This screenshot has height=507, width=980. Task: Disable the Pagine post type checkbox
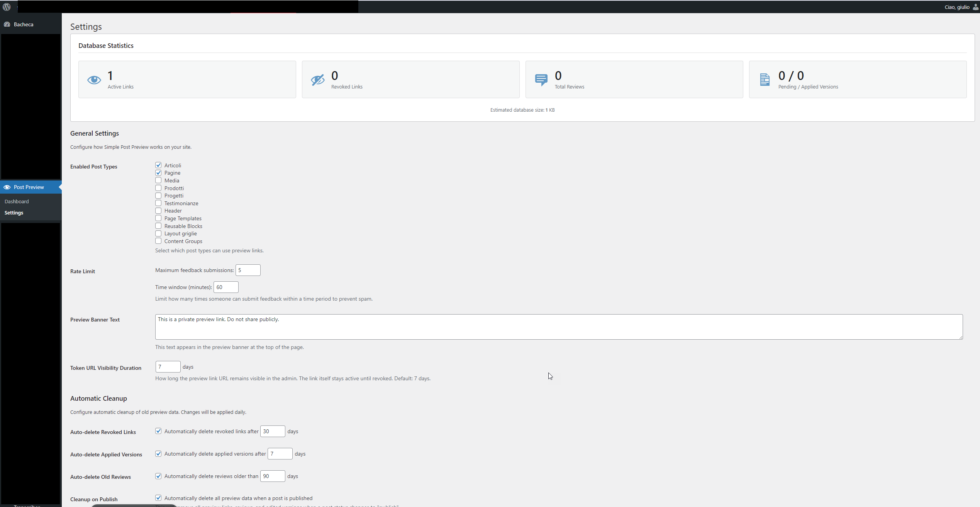158,172
